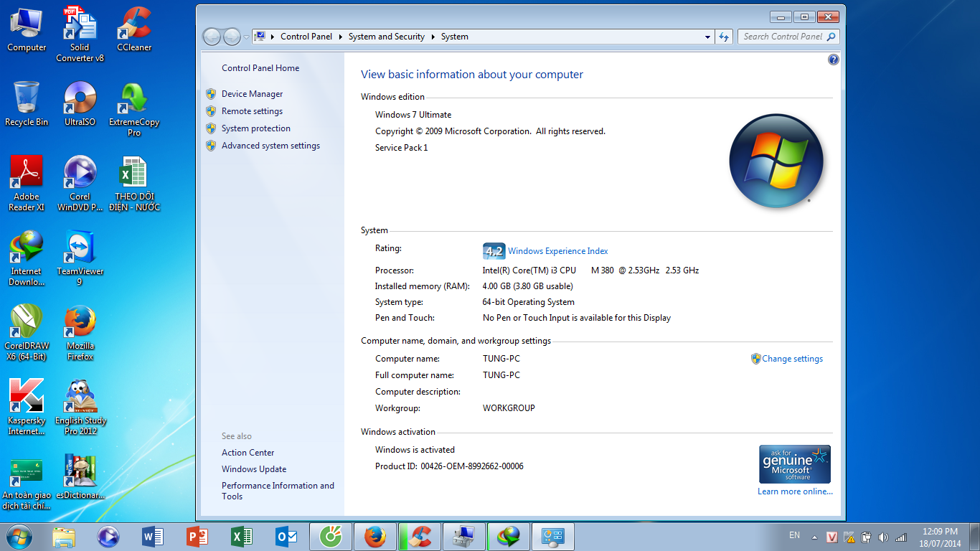980x551 pixels.
Task: Launch UltraISO desktop shortcut
Action: [80, 103]
